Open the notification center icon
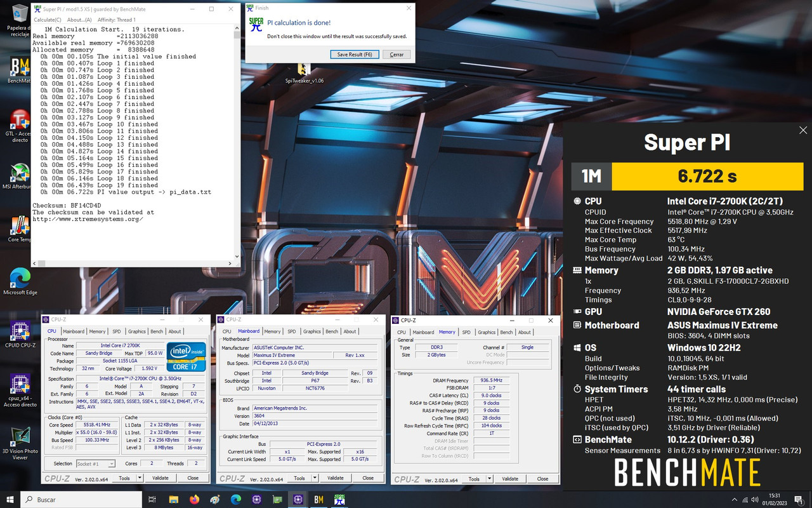 [x=799, y=500]
